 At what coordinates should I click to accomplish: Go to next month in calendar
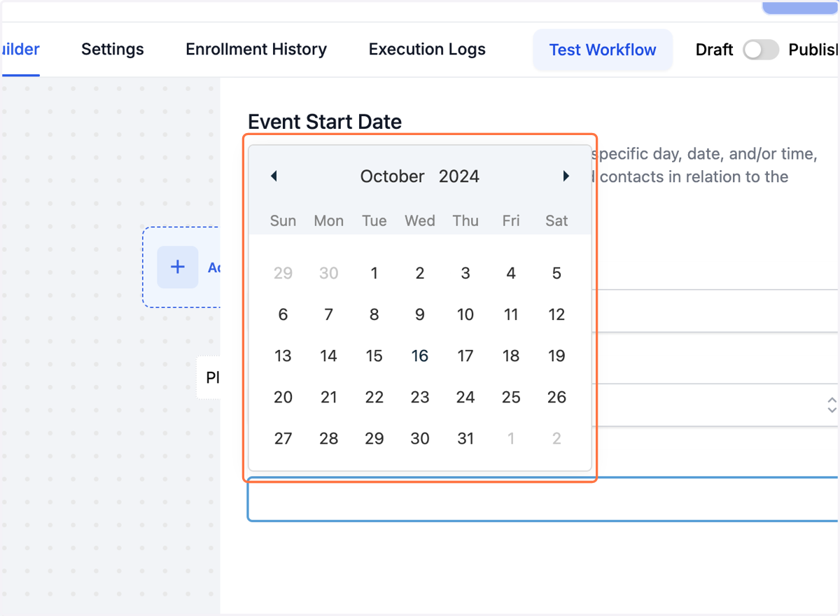566,176
